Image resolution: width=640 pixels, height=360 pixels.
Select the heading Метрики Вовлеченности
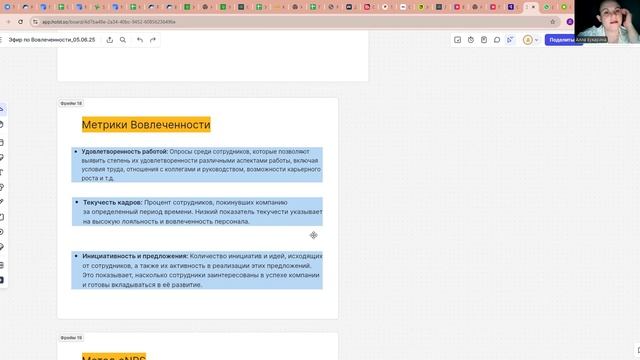click(146, 124)
